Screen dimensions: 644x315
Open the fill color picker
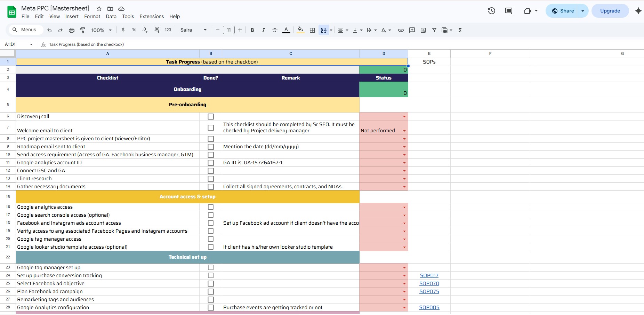pos(300,30)
